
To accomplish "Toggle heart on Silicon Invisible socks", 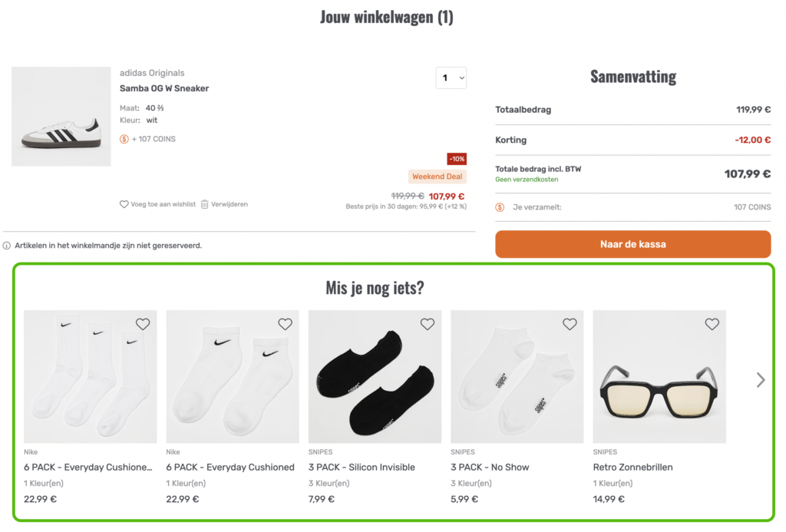I will 428,324.
